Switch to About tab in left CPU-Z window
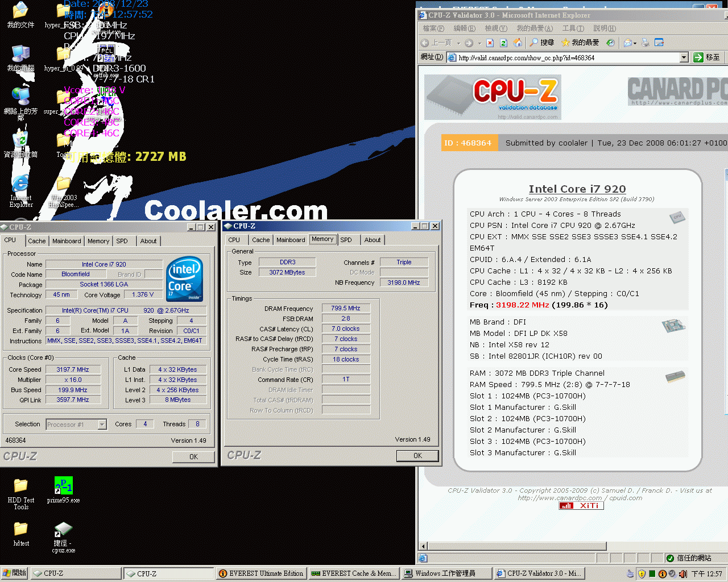 click(x=148, y=241)
